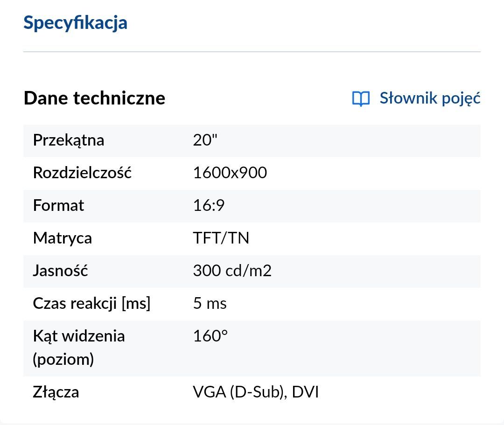Click the Złącza label

click(56, 392)
